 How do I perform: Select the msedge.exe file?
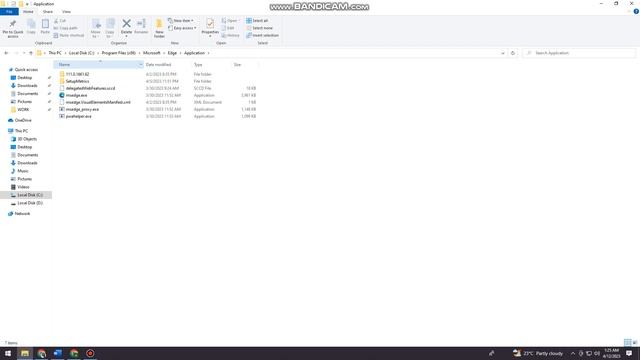[76, 95]
